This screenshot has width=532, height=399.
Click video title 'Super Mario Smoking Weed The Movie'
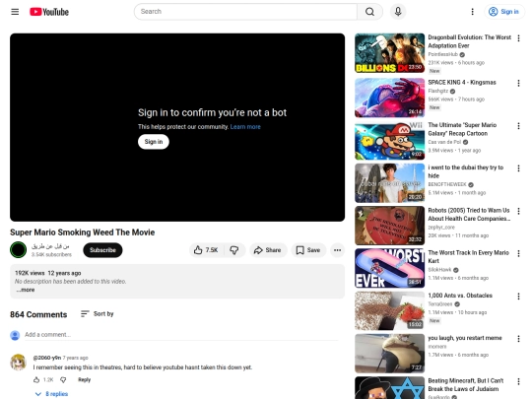point(83,233)
